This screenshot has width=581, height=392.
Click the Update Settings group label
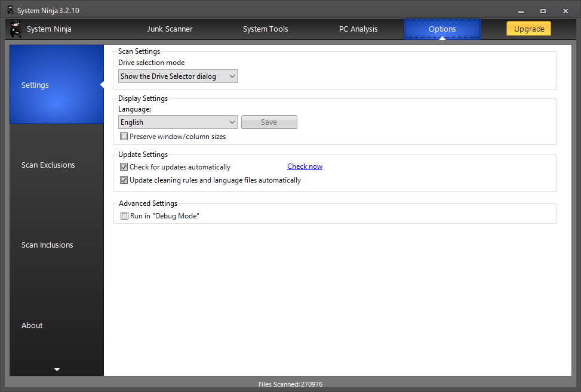pos(143,155)
